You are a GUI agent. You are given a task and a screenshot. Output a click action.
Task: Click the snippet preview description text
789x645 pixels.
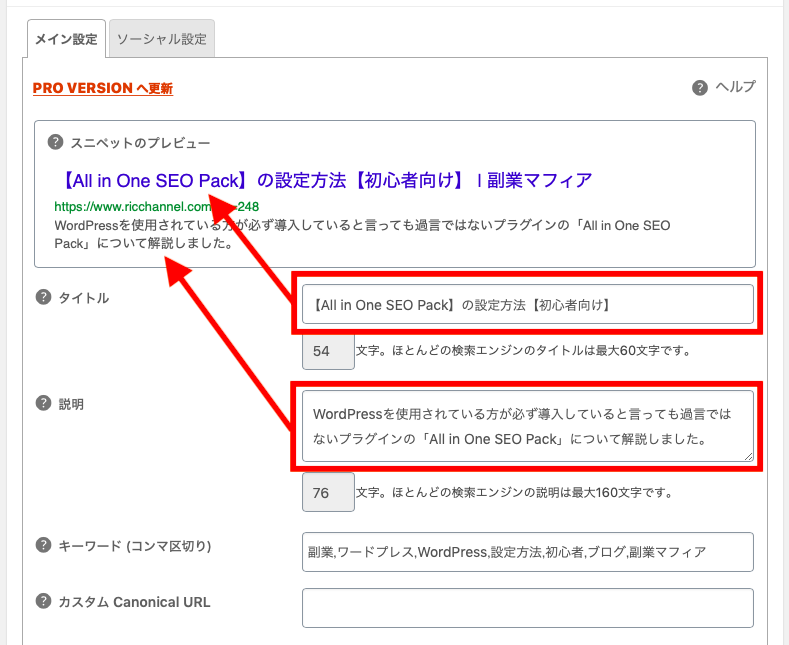pos(362,234)
